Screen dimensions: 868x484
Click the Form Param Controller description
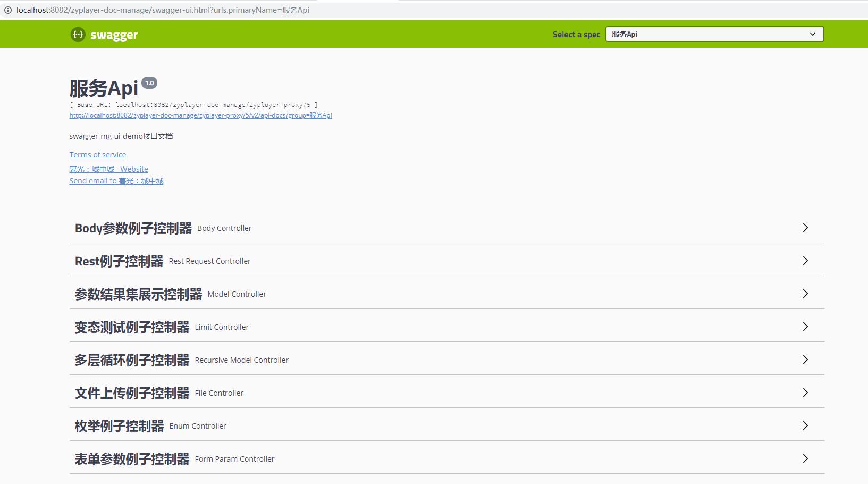coord(235,459)
